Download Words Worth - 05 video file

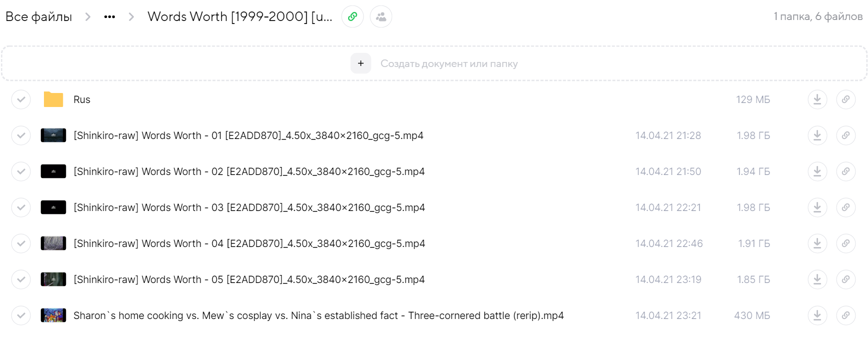(x=817, y=279)
